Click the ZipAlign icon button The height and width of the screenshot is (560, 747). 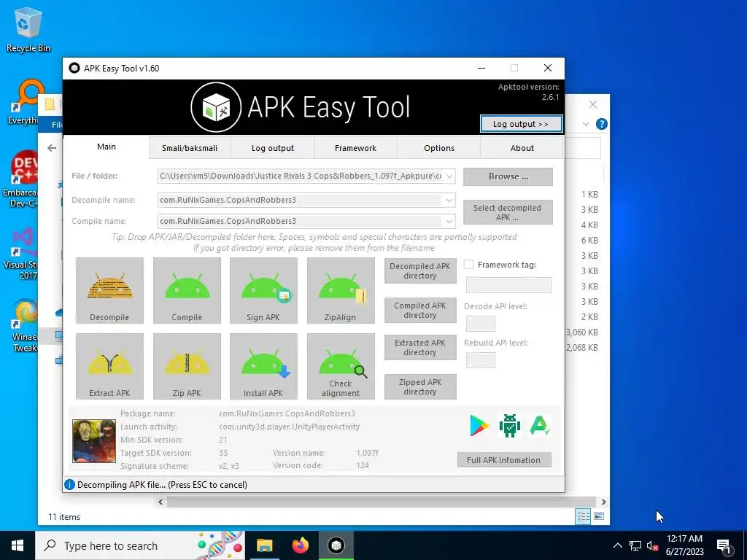(x=341, y=290)
